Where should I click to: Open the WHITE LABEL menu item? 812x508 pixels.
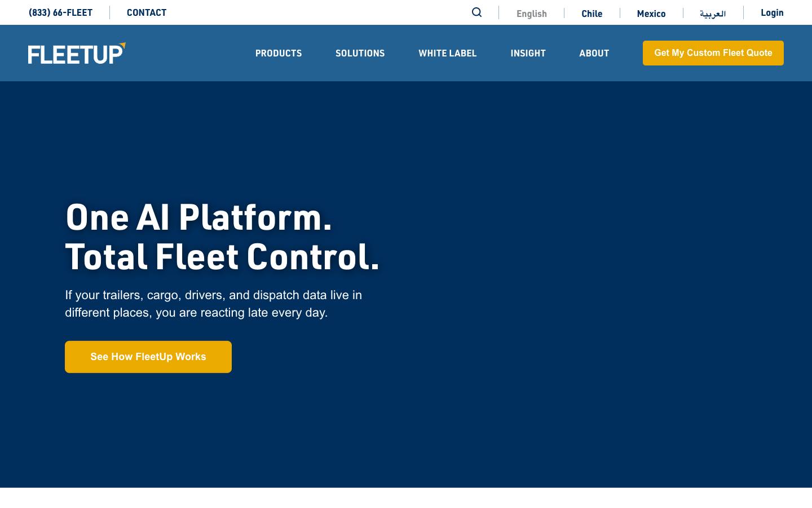pyautogui.click(x=448, y=53)
